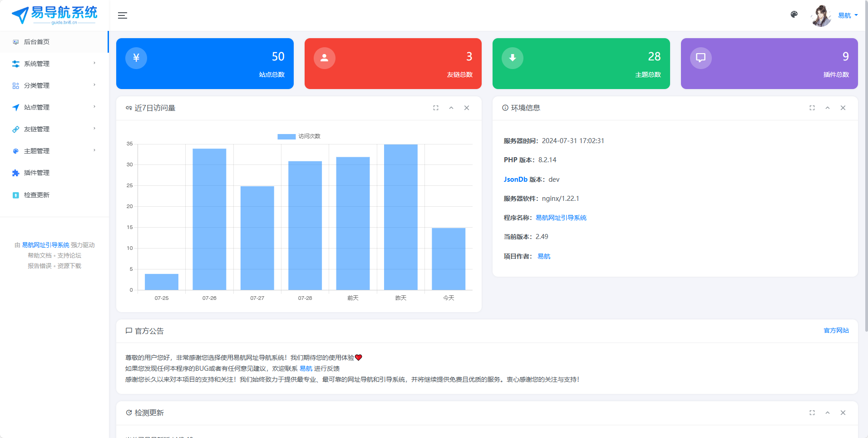Image resolution: width=868 pixels, height=438 pixels.
Task: Open 系统管理 menu item
Action: point(54,64)
